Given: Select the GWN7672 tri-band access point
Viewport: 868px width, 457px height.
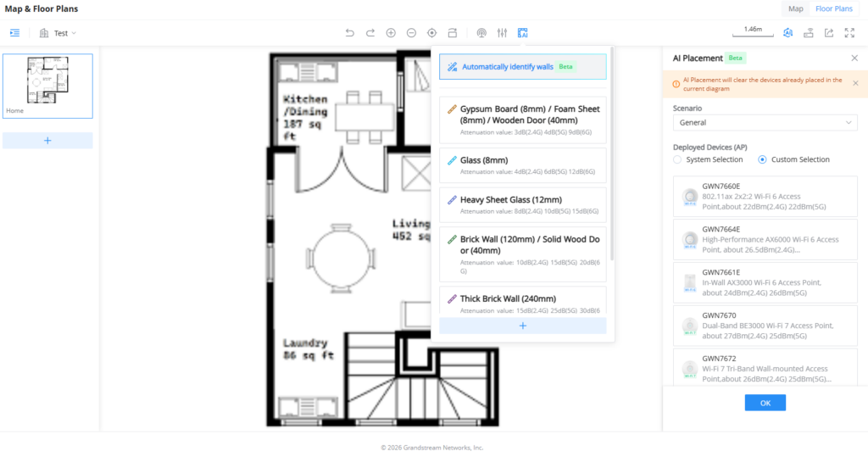Looking at the screenshot, I should click(765, 367).
